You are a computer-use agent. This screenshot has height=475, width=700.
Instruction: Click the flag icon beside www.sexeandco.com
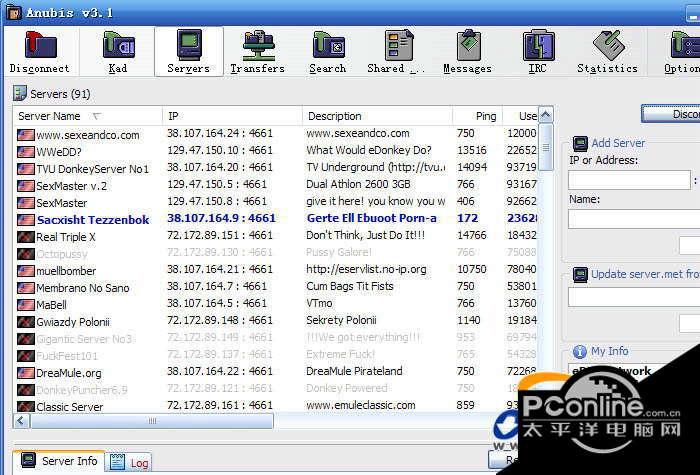coord(25,135)
